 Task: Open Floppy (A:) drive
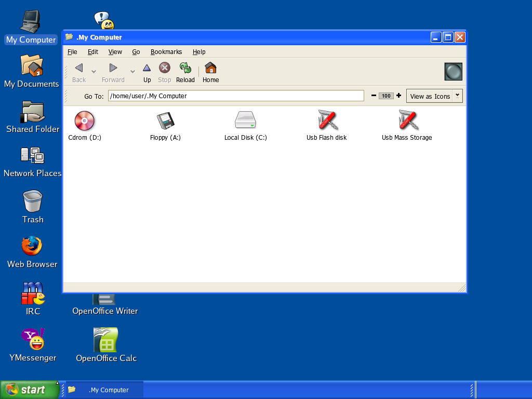165,121
